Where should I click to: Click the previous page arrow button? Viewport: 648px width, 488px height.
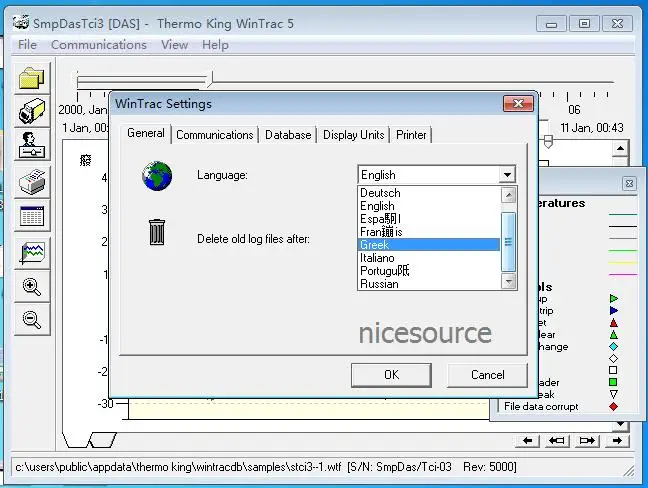tap(557, 440)
